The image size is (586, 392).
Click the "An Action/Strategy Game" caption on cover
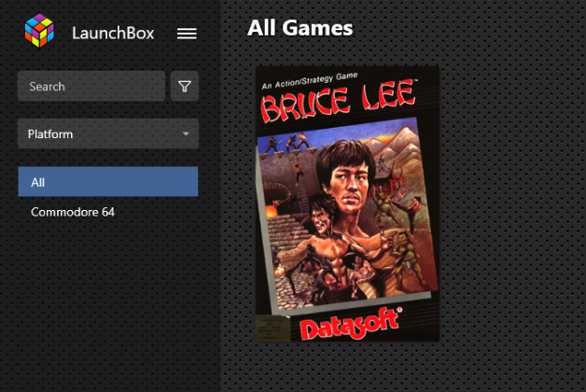tap(310, 80)
